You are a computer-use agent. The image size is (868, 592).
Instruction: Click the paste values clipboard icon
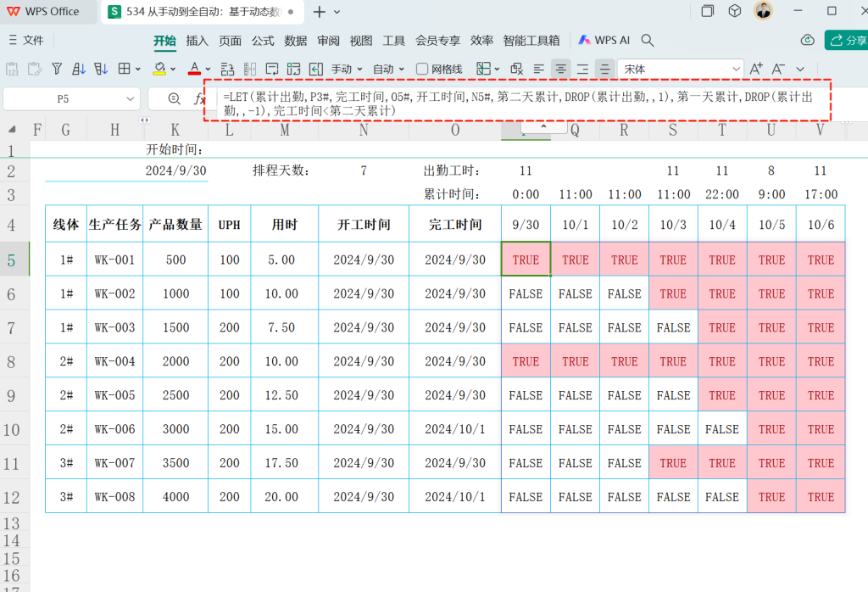(12, 69)
